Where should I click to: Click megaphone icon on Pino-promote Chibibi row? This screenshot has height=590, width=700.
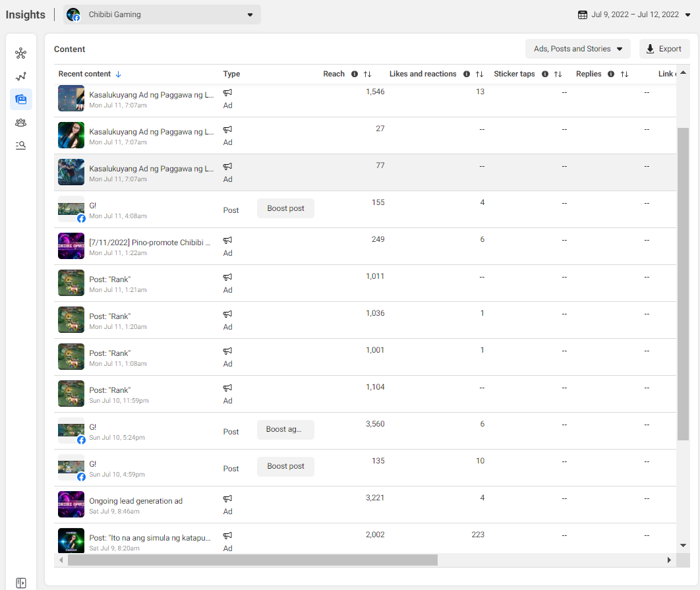tap(227, 241)
